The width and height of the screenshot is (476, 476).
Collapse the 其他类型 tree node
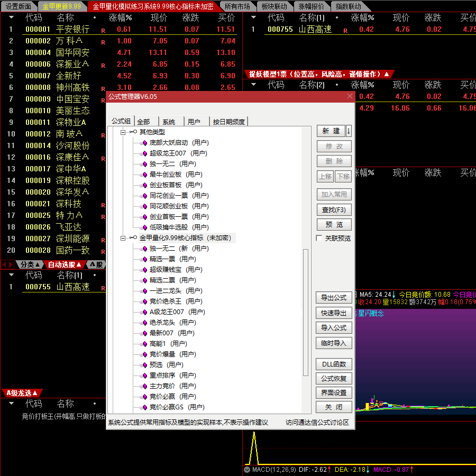(123, 132)
